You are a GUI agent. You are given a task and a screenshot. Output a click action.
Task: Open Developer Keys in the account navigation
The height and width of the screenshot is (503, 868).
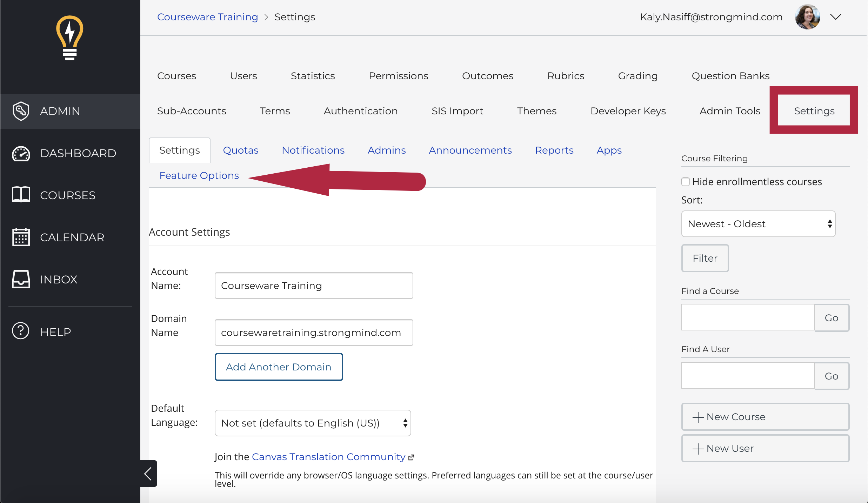click(628, 111)
